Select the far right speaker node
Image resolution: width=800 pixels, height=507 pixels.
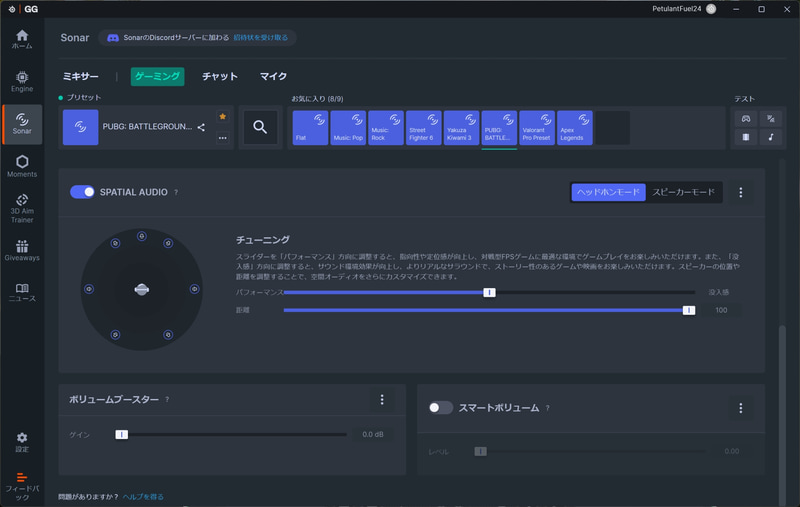pos(194,289)
